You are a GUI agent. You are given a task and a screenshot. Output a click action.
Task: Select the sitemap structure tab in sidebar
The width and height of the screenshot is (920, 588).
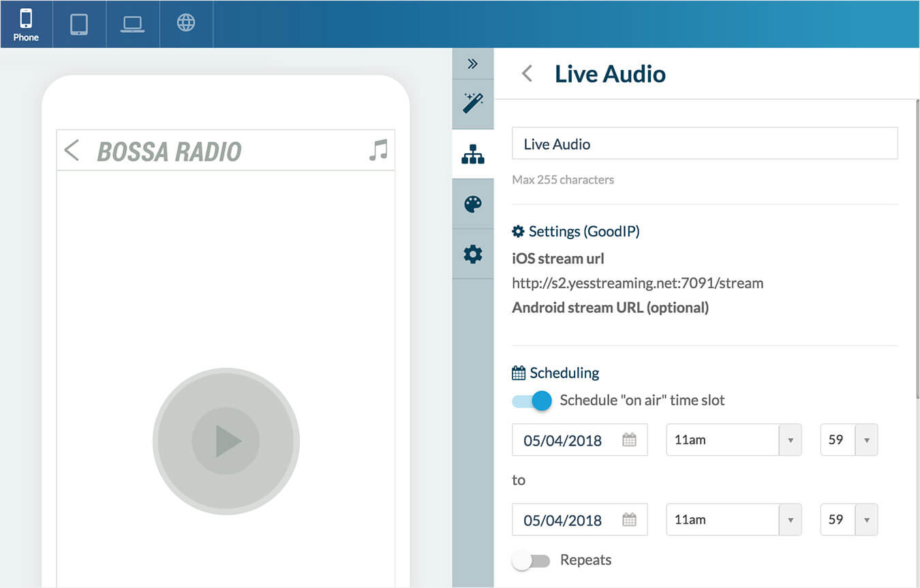pos(473,154)
